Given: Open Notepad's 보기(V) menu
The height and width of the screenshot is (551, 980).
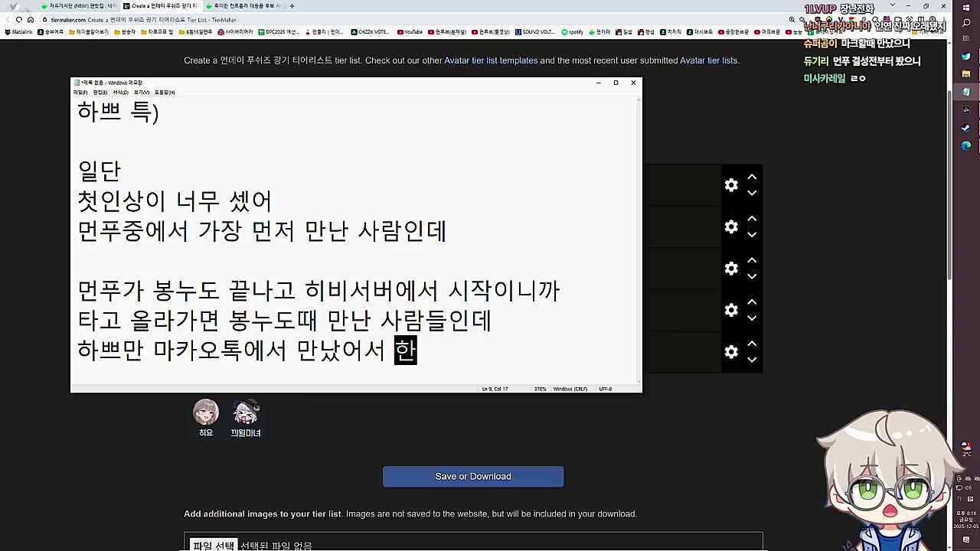Looking at the screenshot, I should [x=142, y=92].
